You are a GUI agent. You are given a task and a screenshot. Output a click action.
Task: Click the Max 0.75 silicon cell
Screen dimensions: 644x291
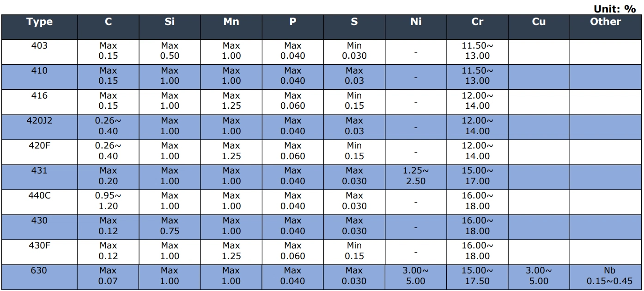(x=170, y=226)
